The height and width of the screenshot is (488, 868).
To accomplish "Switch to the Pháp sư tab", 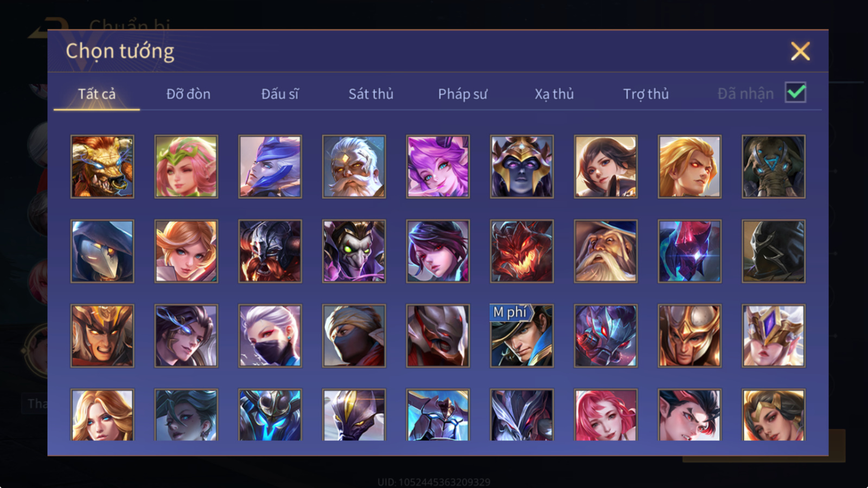I will [463, 94].
